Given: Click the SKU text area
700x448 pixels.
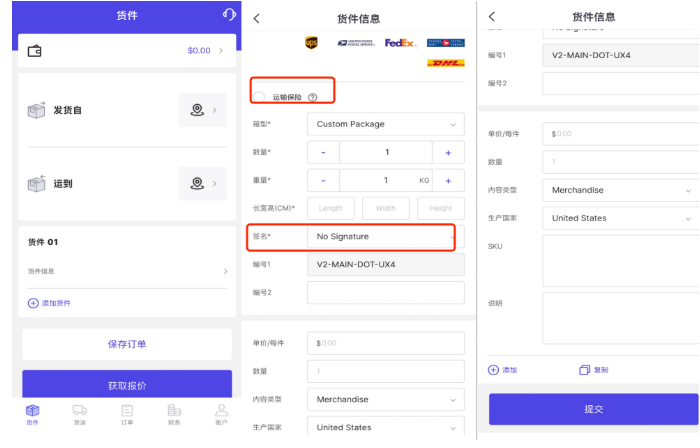Looking at the screenshot, I should tap(621, 261).
